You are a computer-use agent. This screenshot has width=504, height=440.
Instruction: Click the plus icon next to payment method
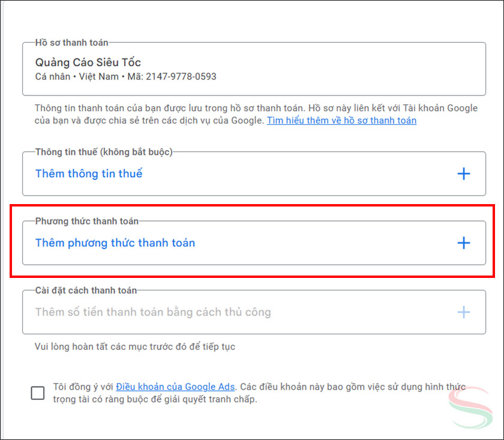coord(463,243)
